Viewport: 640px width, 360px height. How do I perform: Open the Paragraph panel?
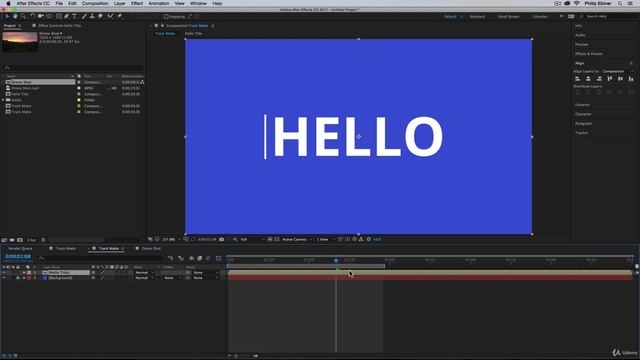pos(583,124)
